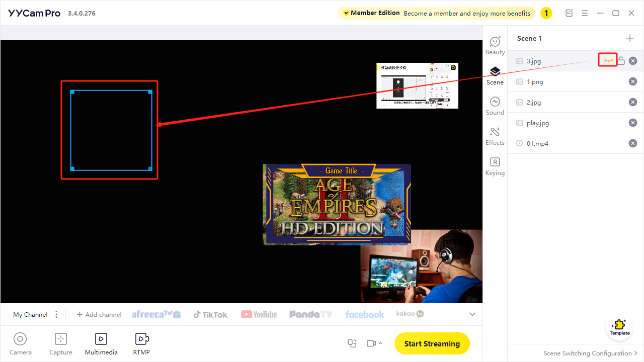Toggle lock on 3.jpg layer
The width and height of the screenshot is (644, 362).
[x=621, y=61]
